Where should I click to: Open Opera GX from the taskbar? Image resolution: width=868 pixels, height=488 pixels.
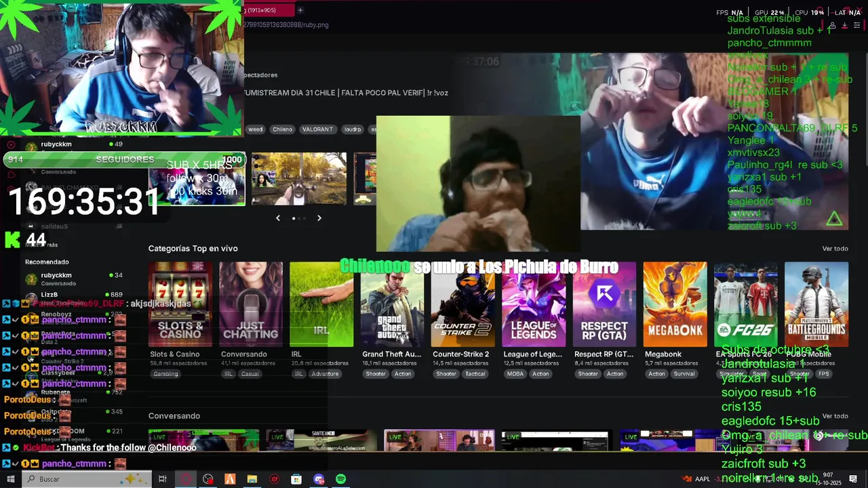click(186, 479)
